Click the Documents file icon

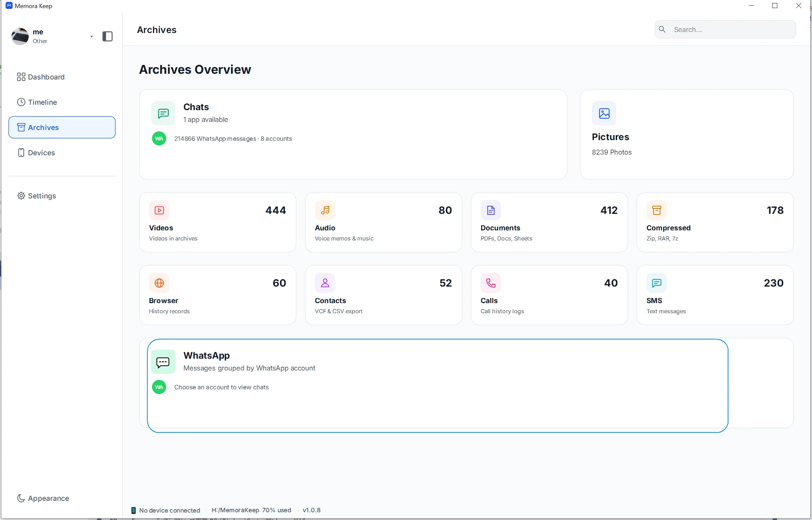(x=491, y=210)
